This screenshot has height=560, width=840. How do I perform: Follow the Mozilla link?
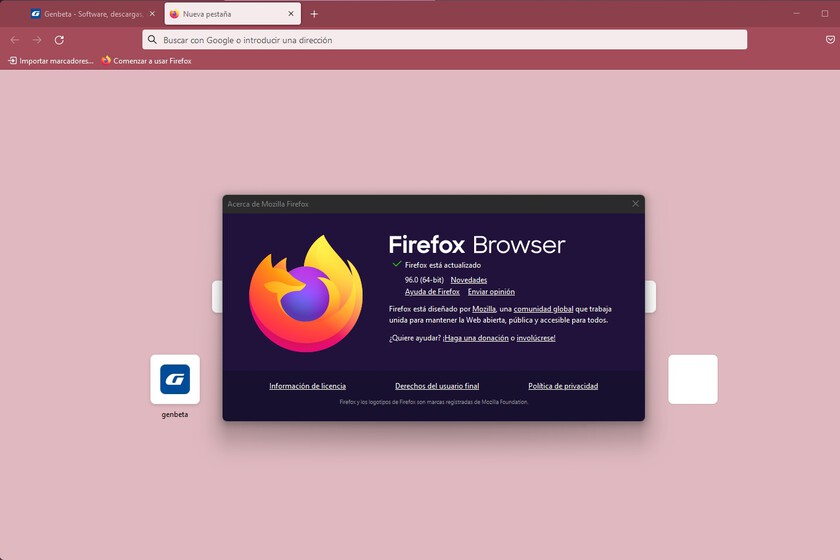484,309
